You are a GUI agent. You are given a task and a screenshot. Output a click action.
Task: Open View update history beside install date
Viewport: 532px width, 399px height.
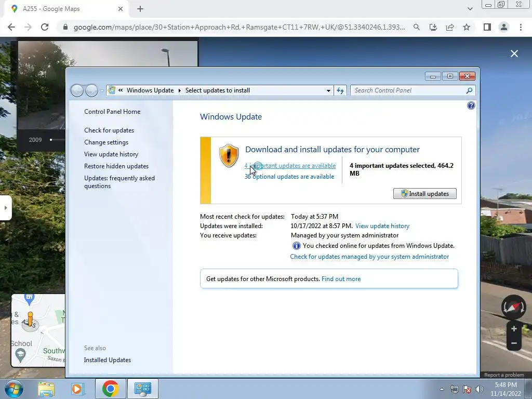[382, 226]
